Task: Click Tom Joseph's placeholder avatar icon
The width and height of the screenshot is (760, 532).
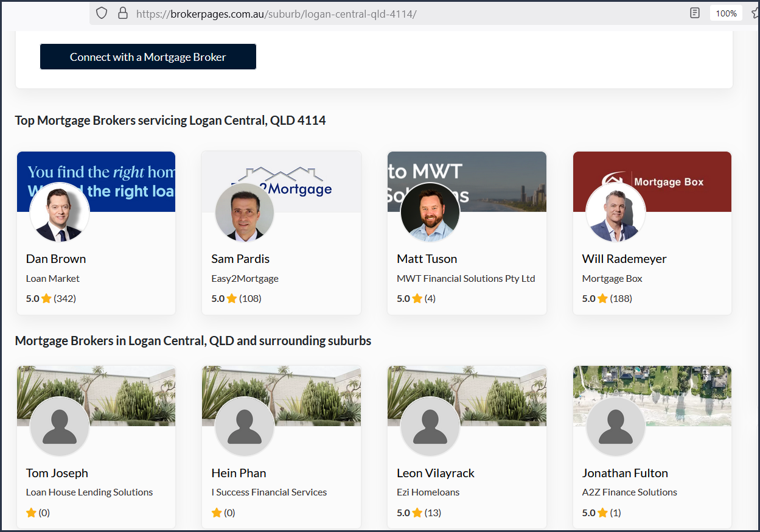Action: 60,427
